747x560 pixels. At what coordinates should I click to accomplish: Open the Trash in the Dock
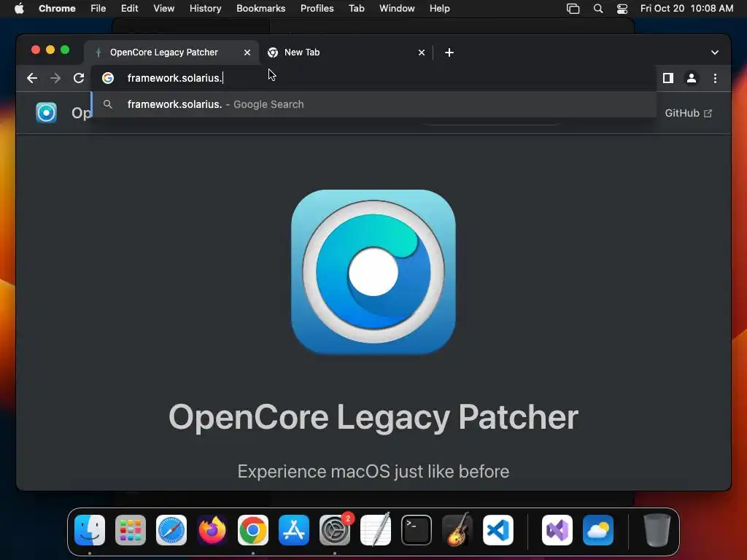point(657,530)
